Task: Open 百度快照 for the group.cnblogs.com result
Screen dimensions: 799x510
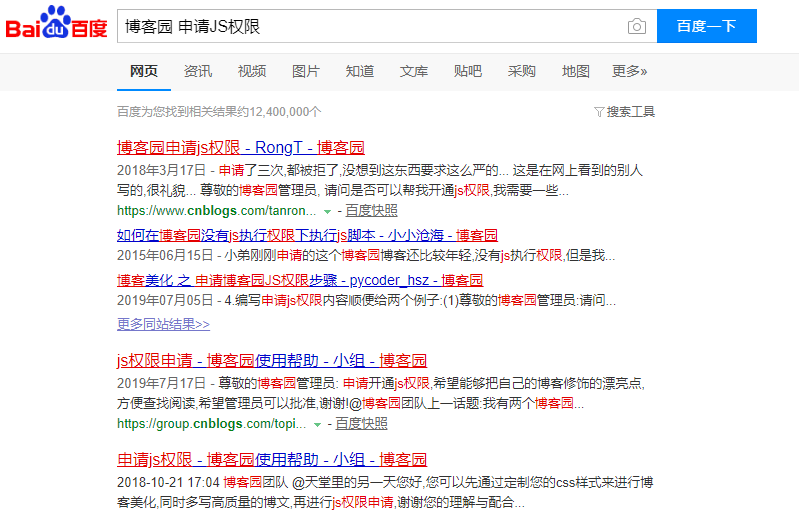Action: (x=361, y=424)
